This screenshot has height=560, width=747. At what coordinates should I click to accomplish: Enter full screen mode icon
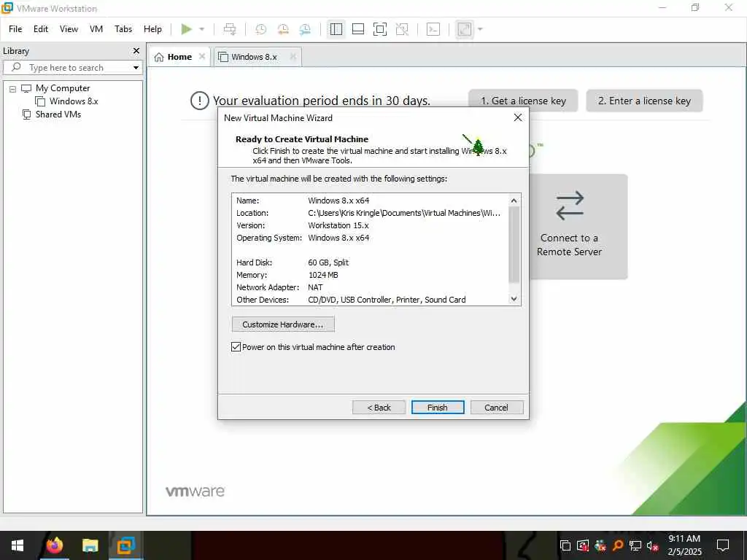coord(379,29)
